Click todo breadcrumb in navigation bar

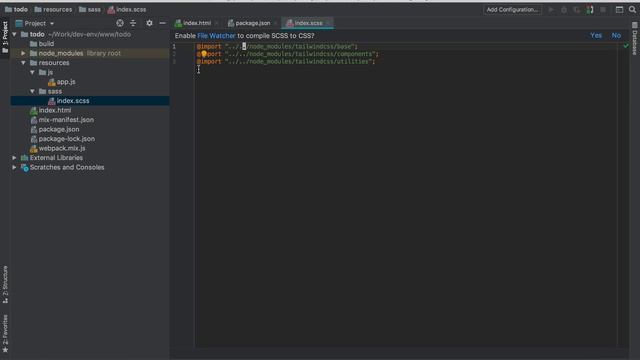[16, 9]
